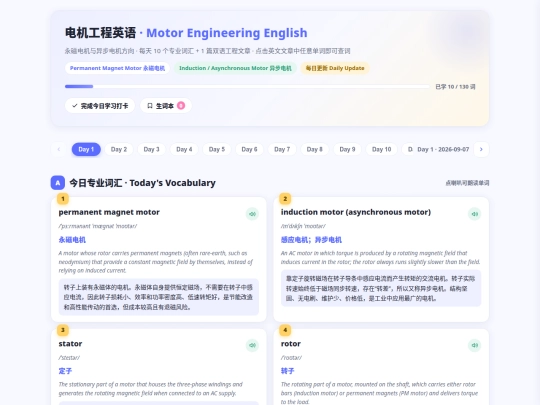Viewport: 540px width, 405px height.
Task: Click the pink count badge on 生词本
Action: pyautogui.click(x=181, y=106)
